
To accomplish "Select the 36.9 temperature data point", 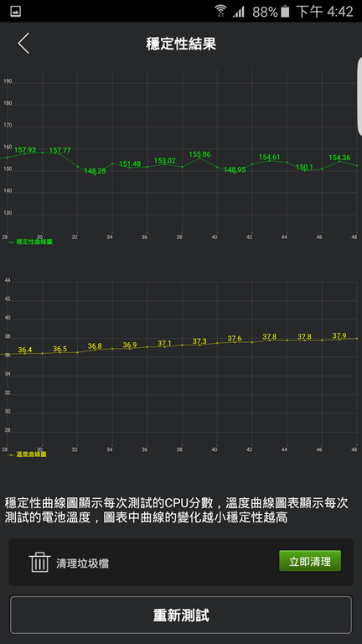I will point(130,345).
